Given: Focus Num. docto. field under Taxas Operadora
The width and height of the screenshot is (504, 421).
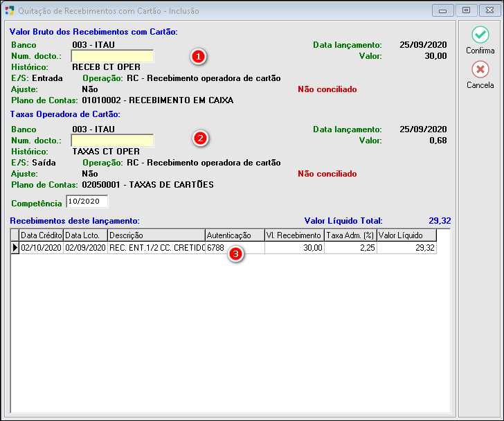Looking at the screenshot, I should 112,141.
